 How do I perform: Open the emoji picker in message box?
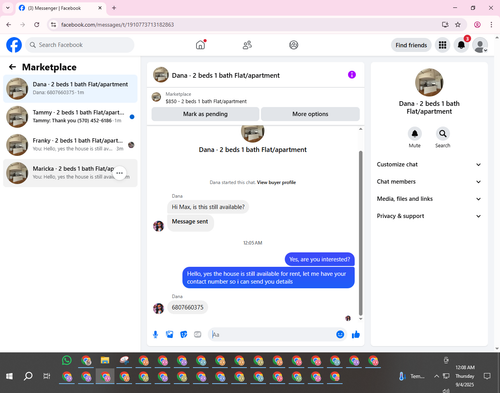point(340,334)
